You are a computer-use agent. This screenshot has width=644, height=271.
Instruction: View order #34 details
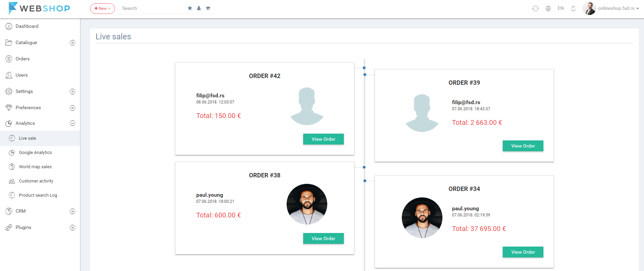click(x=523, y=252)
